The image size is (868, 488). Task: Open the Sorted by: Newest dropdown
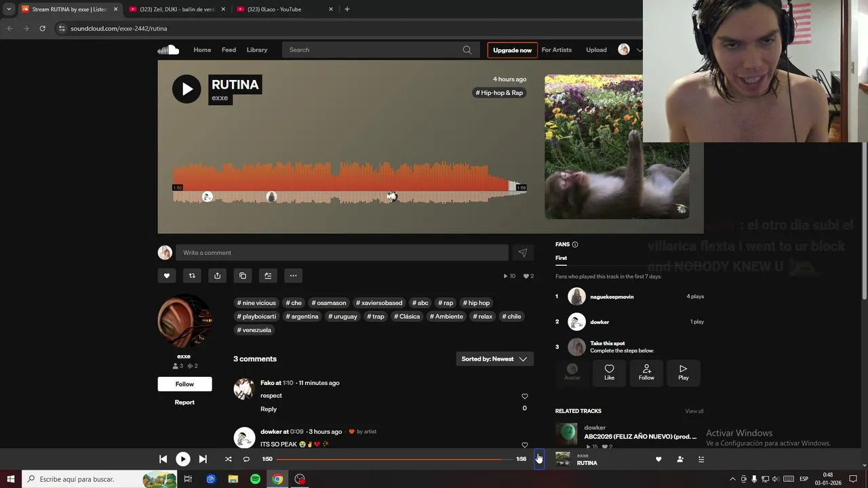[494, 359]
